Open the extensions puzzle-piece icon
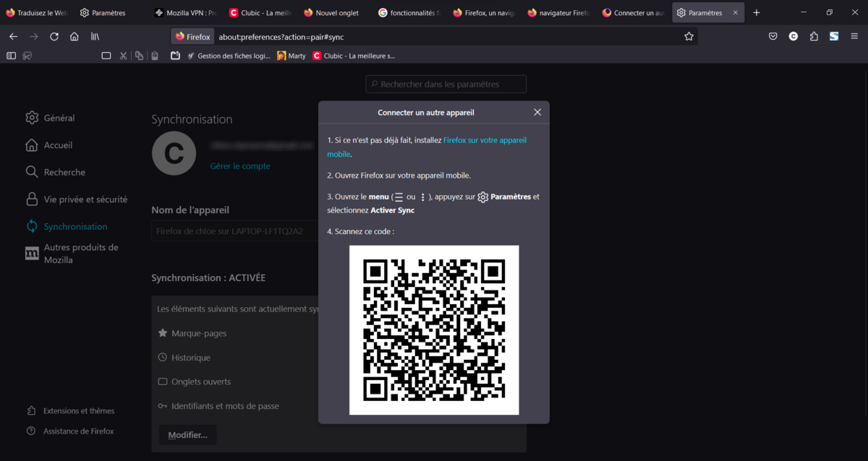Image resolution: width=868 pixels, height=461 pixels. [814, 37]
